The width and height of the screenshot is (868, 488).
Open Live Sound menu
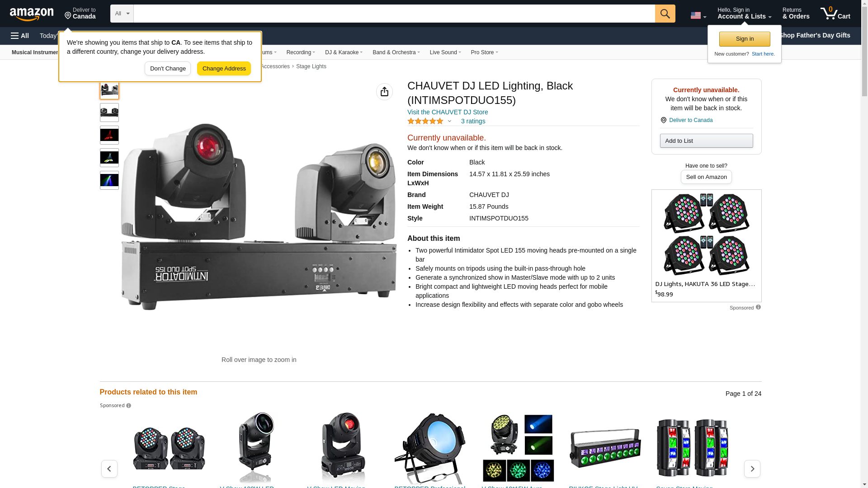point(445,52)
